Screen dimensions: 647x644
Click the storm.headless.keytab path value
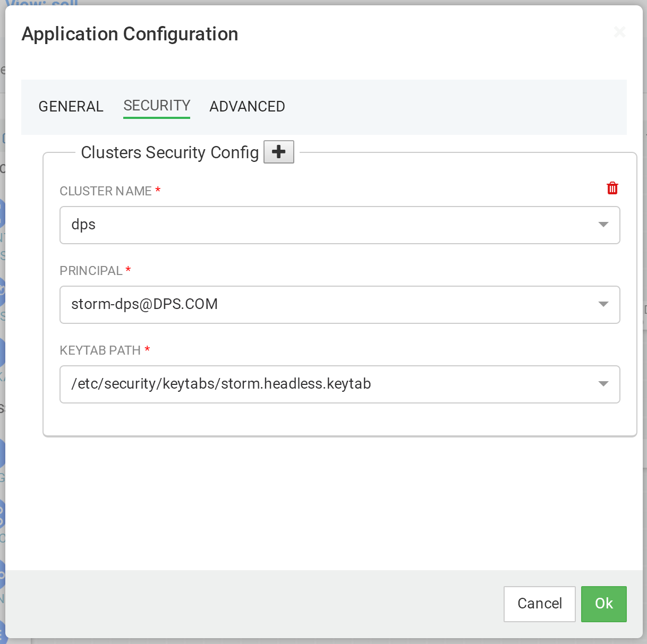[221, 384]
